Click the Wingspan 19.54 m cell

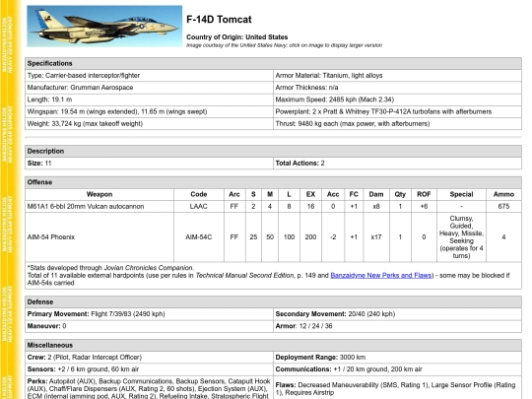point(149,111)
